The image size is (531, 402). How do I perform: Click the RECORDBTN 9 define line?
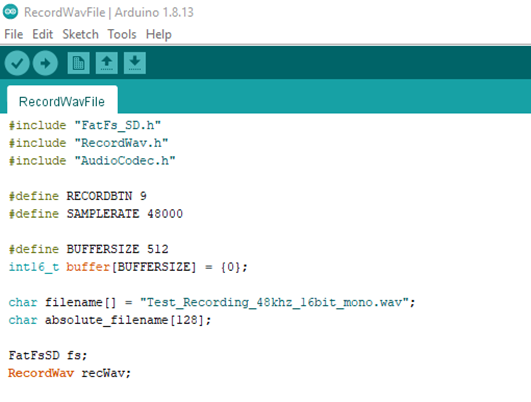tap(78, 196)
